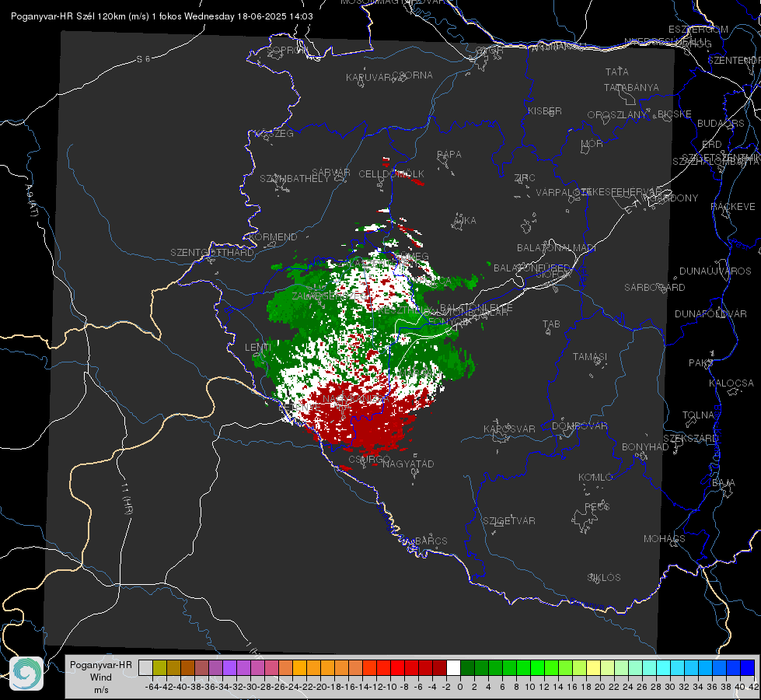
Task: Select the BICSKE city label
Action: [x=675, y=114]
